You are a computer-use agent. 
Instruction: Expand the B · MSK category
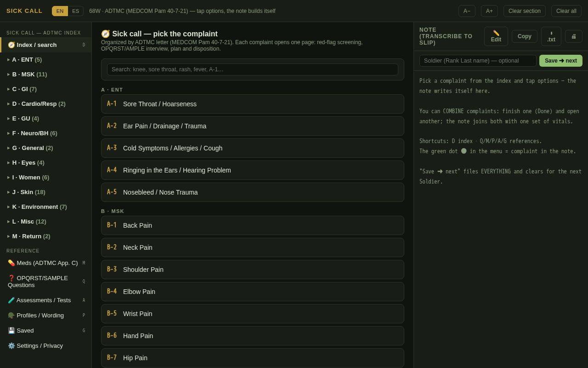coord(46,75)
